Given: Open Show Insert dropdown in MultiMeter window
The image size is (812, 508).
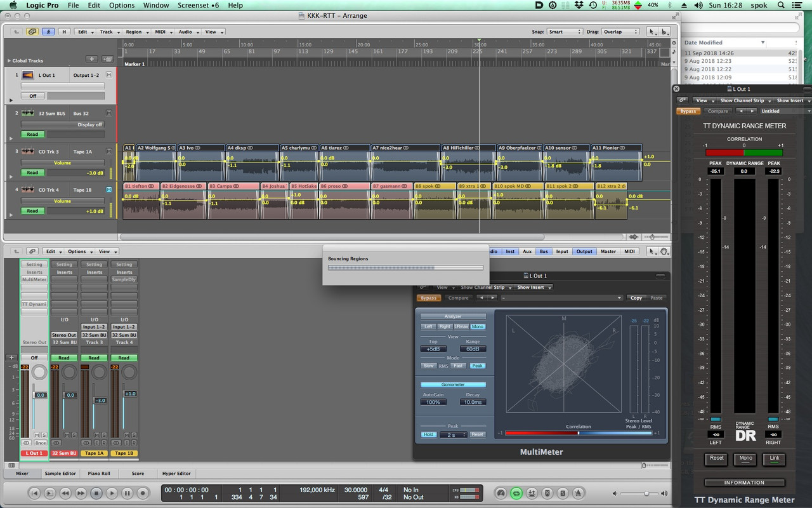Looking at the screenshot, I should pos(534,287).
